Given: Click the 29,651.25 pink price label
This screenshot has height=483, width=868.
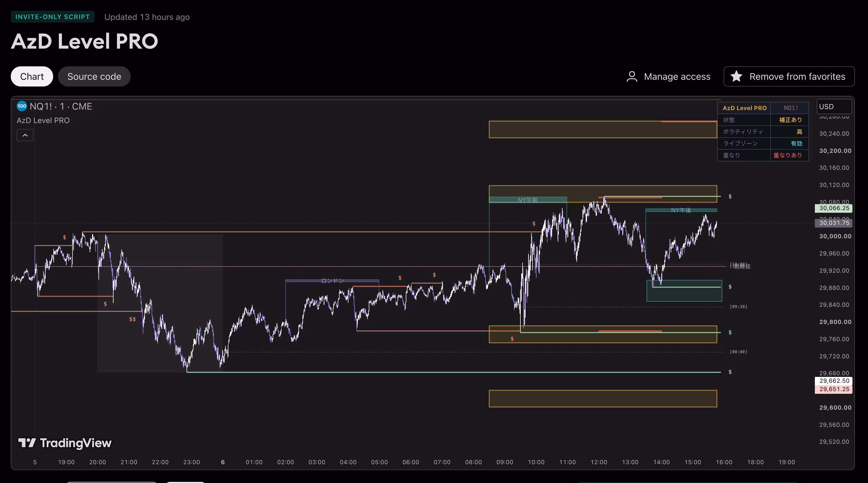Looking at the screenshot, I should (834, 389).
